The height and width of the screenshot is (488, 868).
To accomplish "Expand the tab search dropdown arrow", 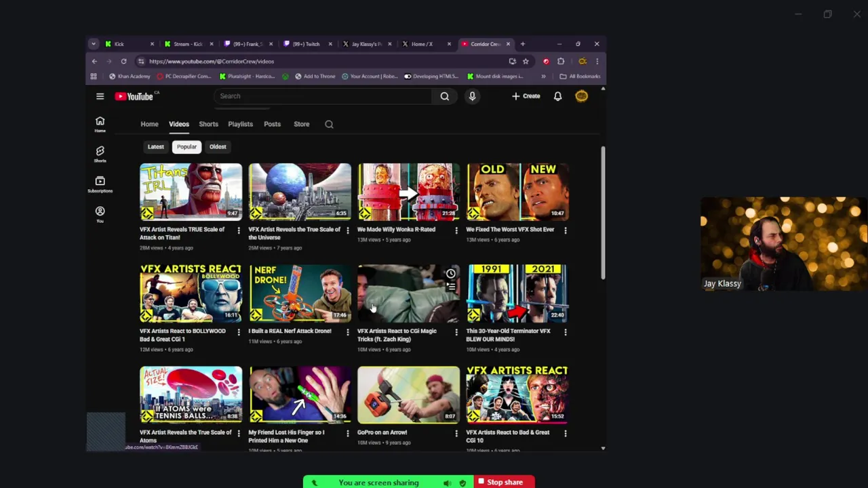I will point(94,44).
